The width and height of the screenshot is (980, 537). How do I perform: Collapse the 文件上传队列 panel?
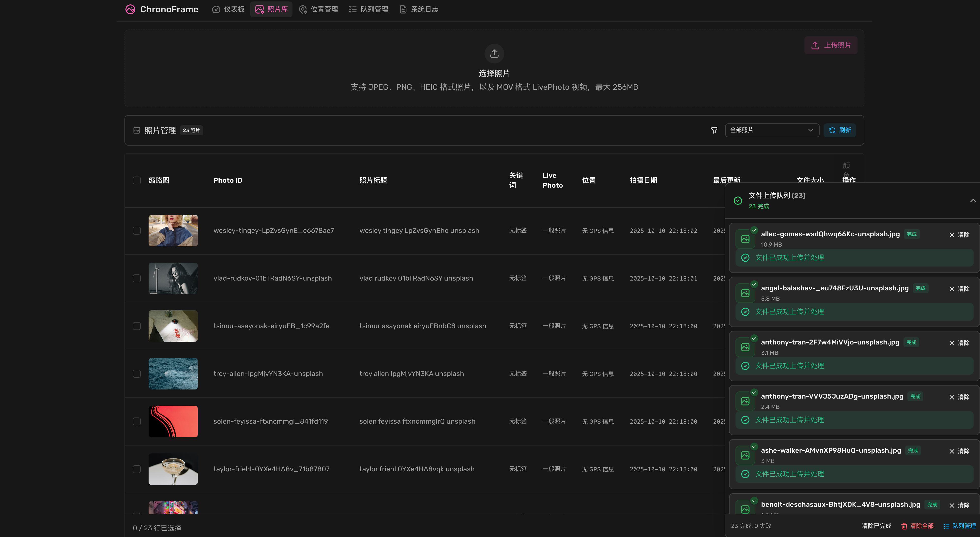(x=973, y=200)
